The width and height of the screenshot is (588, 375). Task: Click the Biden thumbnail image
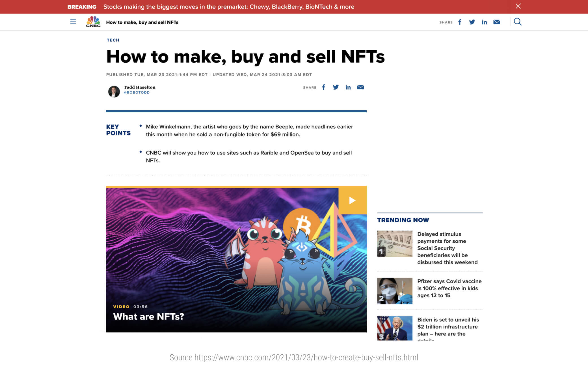[x=395, y=328]
